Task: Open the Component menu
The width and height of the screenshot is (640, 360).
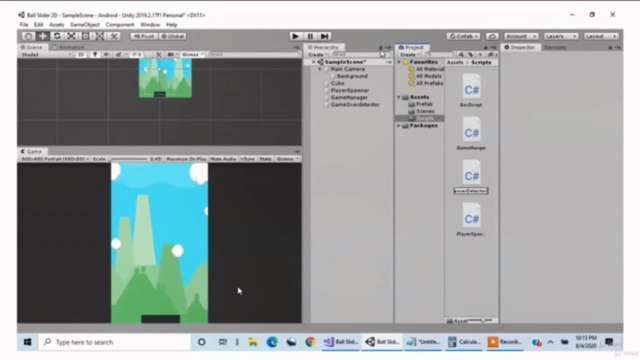Action: [x=120, y=24]
